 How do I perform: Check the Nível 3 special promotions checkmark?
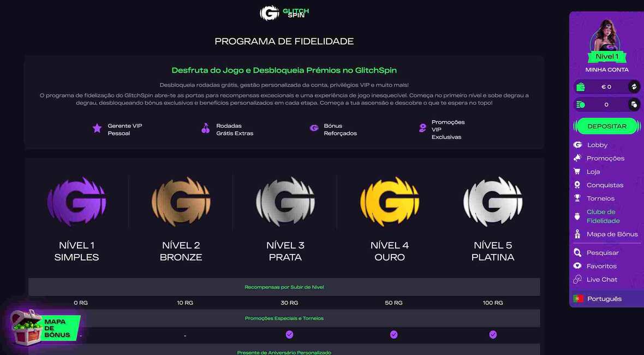(289, 335)
